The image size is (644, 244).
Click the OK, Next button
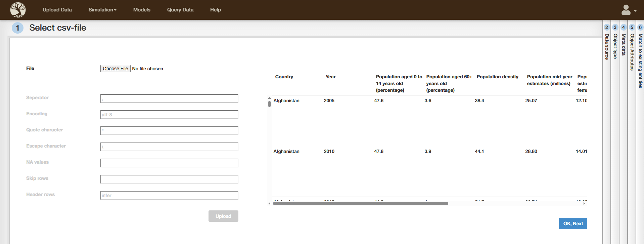click(573, 223)
